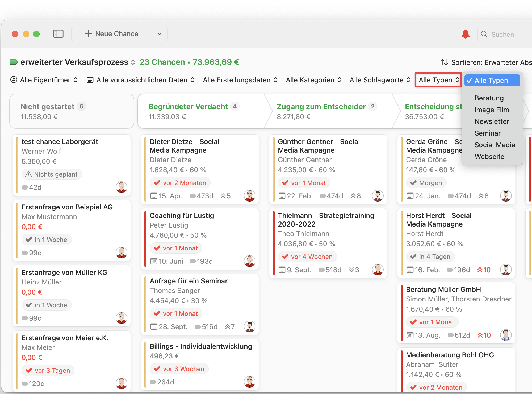This screenshot has width=532, height=394.
Task: Select the checked Alle Typen entry
Action: pos(492,80)
